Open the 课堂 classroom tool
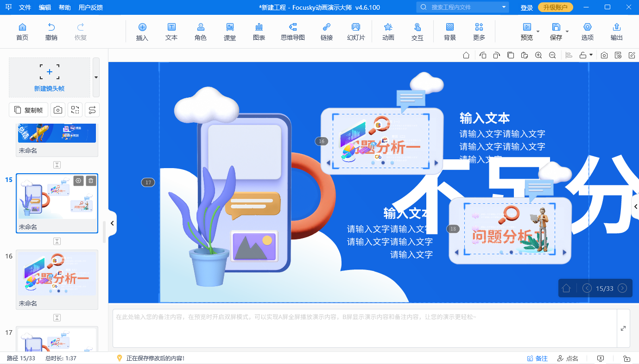Screen dimensions: 639x364 230,32
